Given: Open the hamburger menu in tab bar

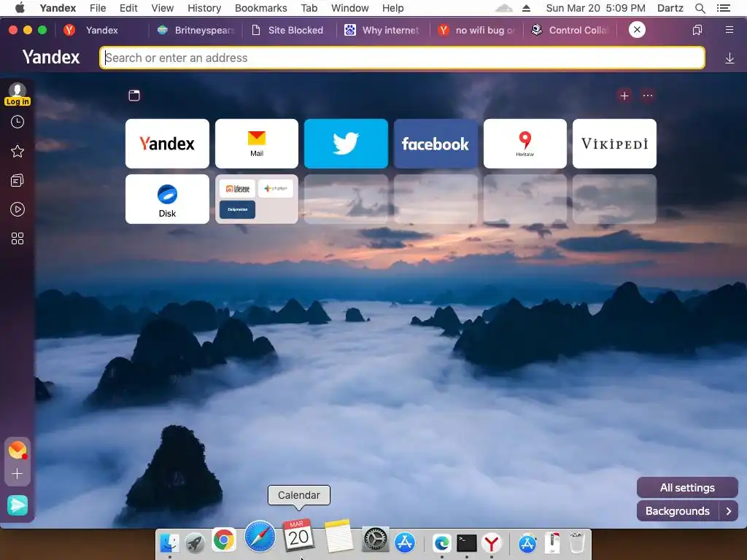Looking at the screenshot, I should [729, 30].
